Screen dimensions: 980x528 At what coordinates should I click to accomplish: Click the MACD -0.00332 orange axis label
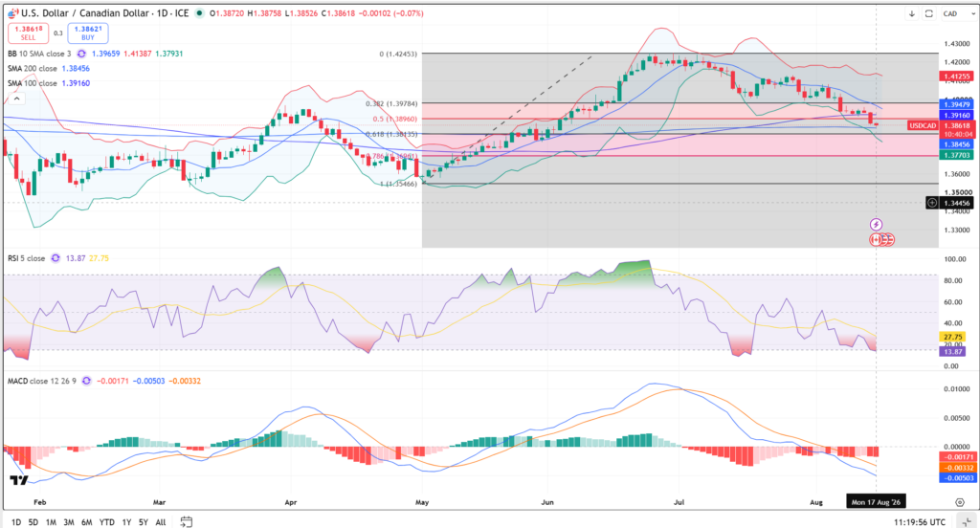click(x=956, y=468)
